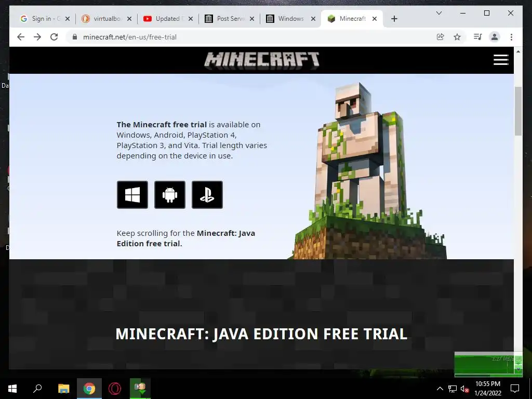The width and height of the screenshot is (532, 399).
Task: Open taskbar search
Action: click(x=37, y=389)
